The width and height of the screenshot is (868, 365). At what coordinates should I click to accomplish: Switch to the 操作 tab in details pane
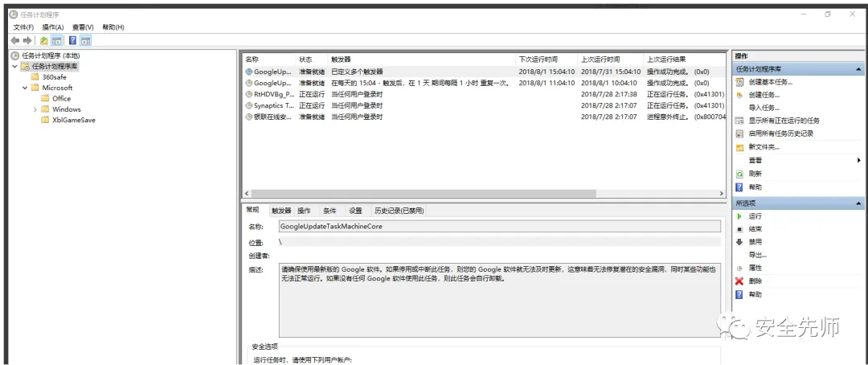[x=304, y=211]
